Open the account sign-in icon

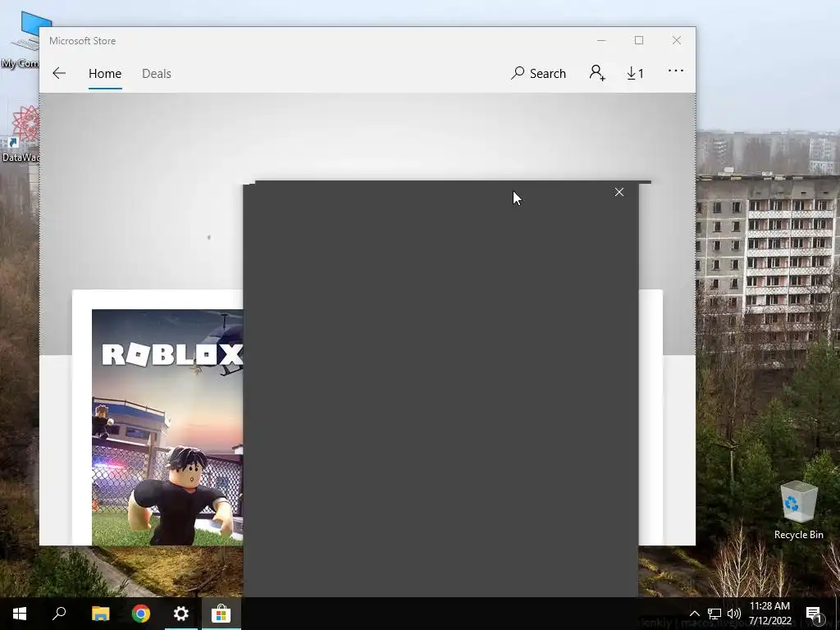(597, 73)
